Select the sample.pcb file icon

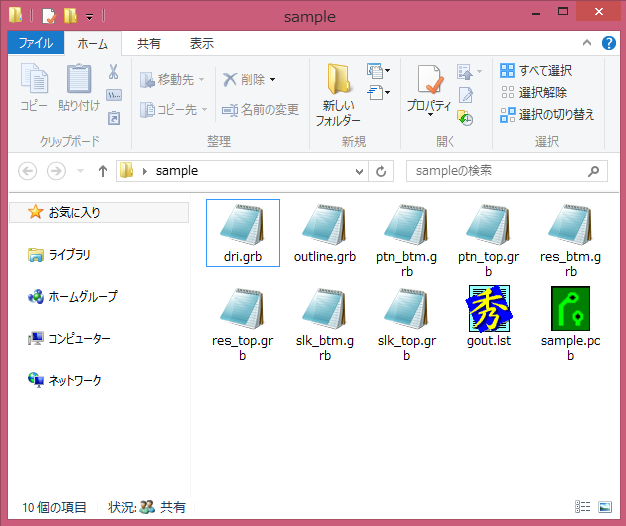click(570, 308)
